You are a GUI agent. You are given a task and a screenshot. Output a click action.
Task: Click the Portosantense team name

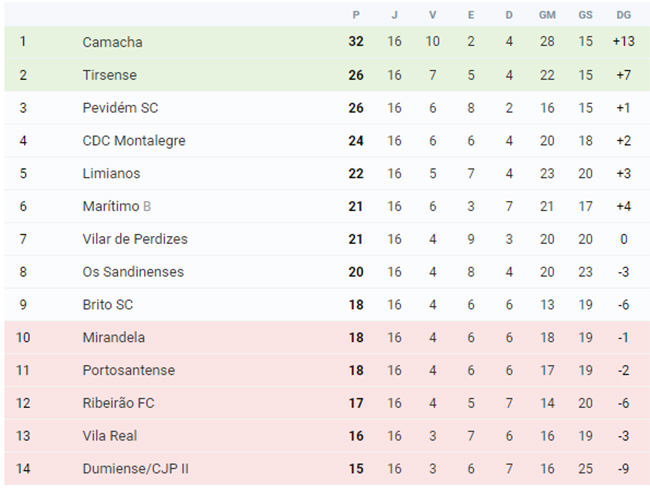(x=129, y=370)
